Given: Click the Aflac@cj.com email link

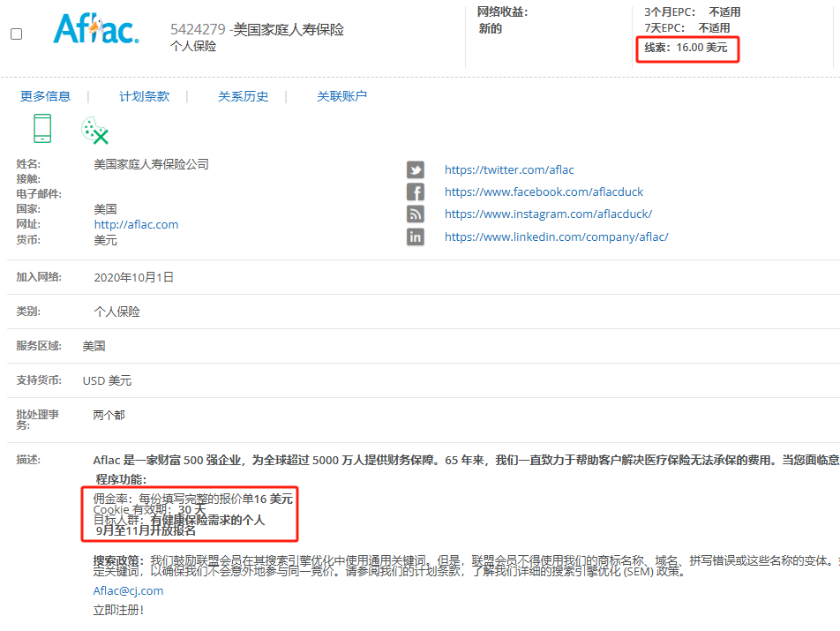Looking at the screenshot, I should click(128, 590).
